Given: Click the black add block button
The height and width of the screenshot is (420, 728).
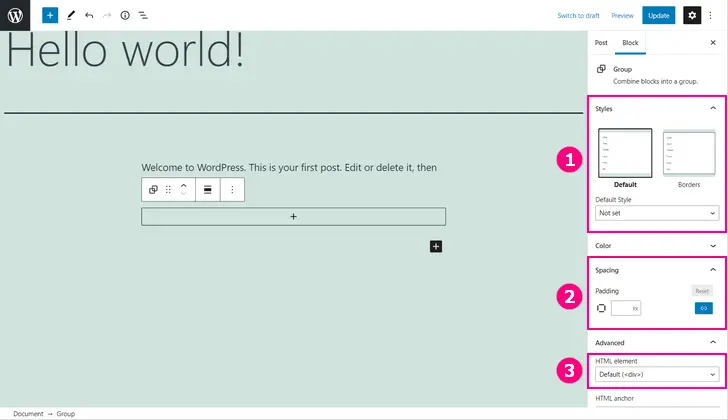Looking at the screenshot, I should click(x=436, y=246).
